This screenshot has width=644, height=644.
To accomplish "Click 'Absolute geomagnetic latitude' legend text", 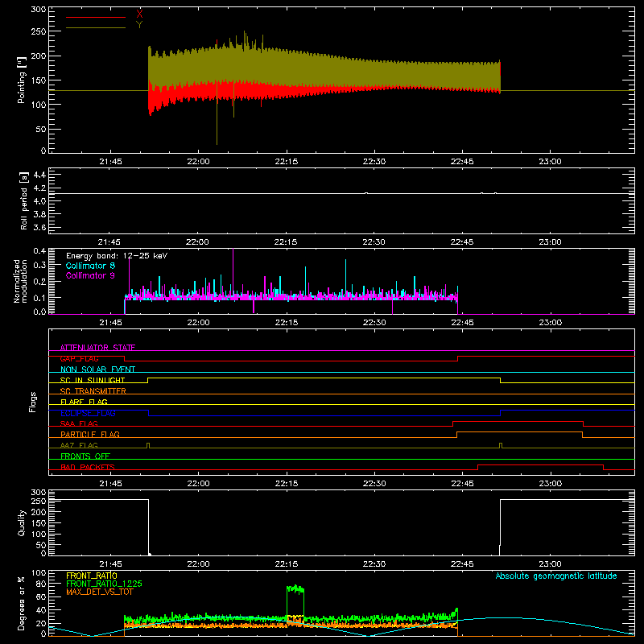I will pos(556,576).
